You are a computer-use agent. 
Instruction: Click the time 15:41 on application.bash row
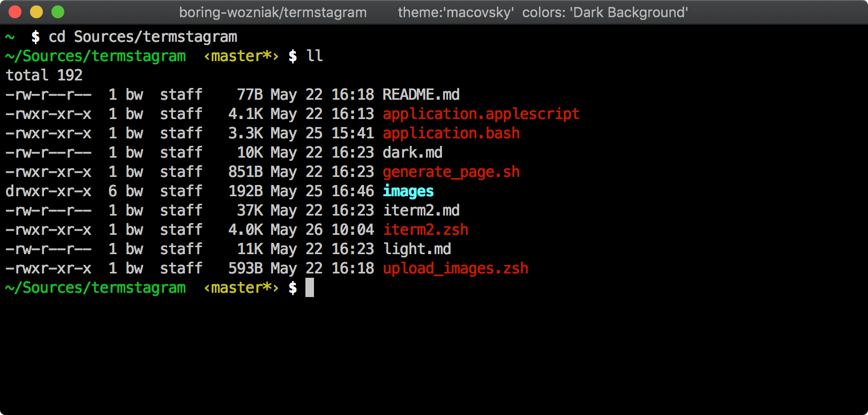(353, 133)
